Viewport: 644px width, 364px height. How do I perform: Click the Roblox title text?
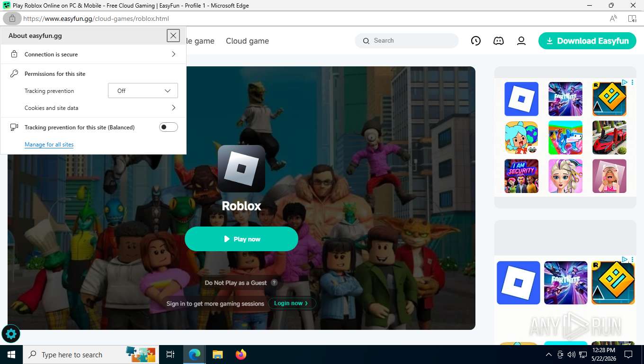241,206
